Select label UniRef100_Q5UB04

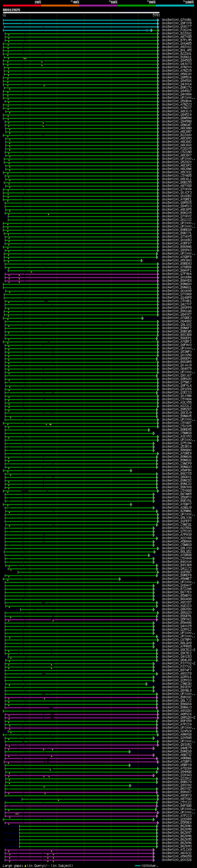[x=176, y=101]
